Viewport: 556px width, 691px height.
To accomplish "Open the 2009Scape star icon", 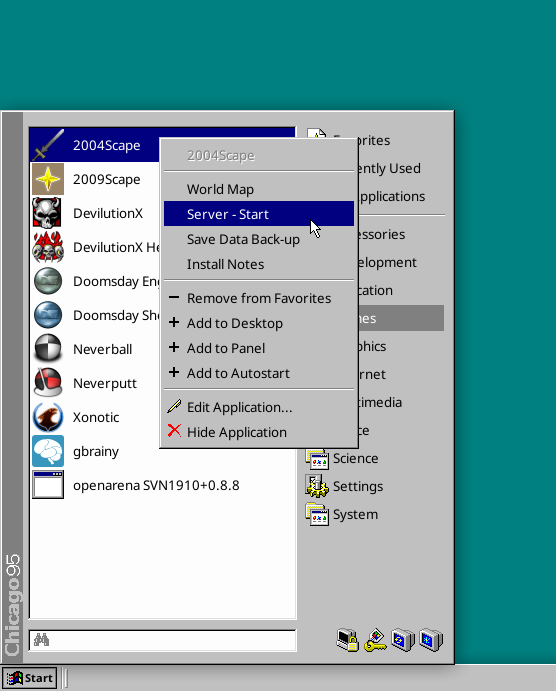I will coord(48,179).
